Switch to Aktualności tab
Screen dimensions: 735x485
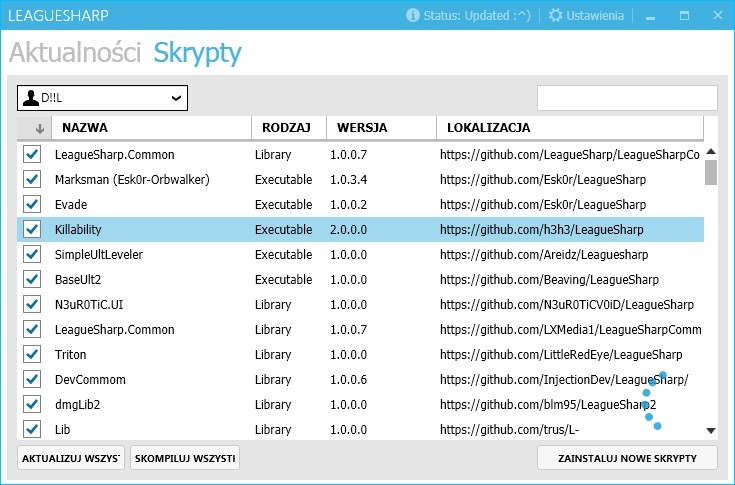(x=75, y=52)
